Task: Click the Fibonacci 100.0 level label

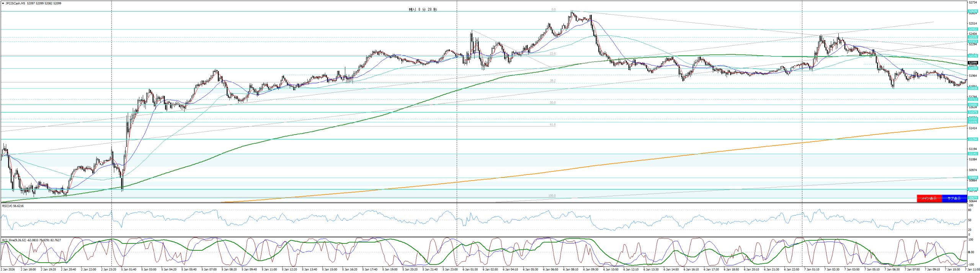Action: click(x=552, y=196)
